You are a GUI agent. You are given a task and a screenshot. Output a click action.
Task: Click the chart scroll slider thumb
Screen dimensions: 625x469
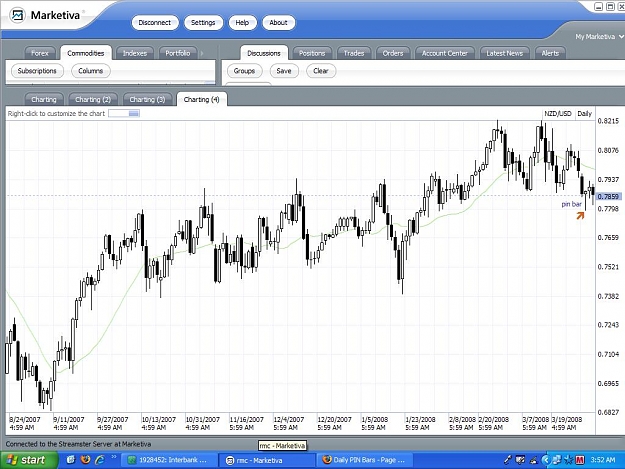pyautogui.click(x=134, y=114)
